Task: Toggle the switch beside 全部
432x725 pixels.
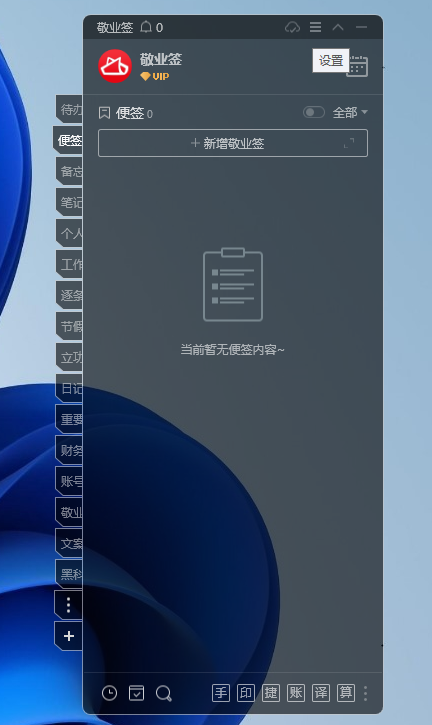Action: point(314,112)
